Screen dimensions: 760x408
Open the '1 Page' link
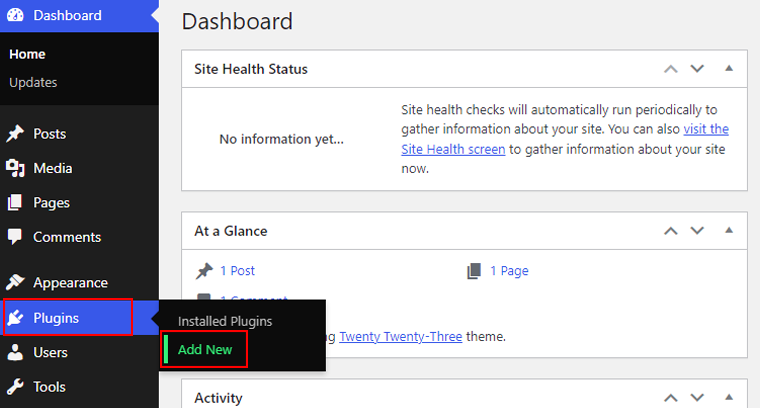[509, 271]
